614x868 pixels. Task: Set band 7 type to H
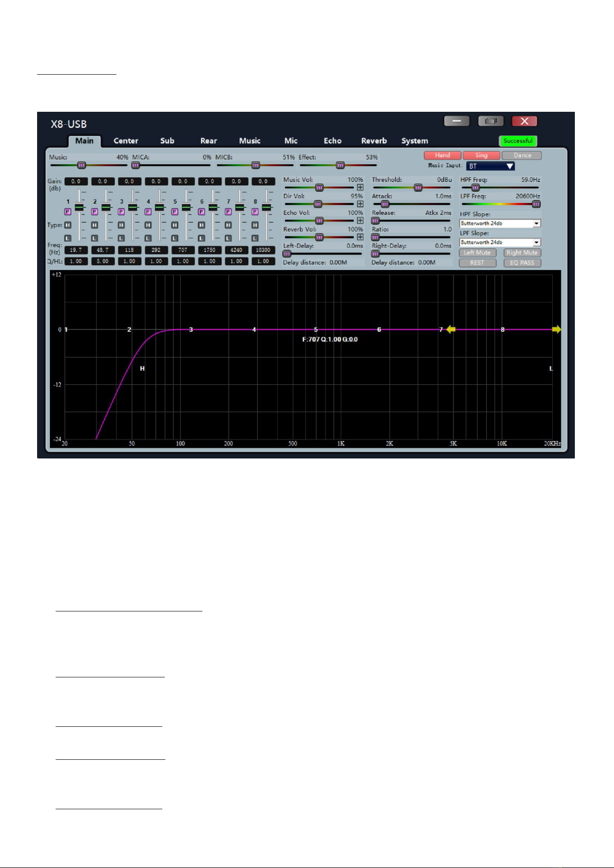coord(228,225)
